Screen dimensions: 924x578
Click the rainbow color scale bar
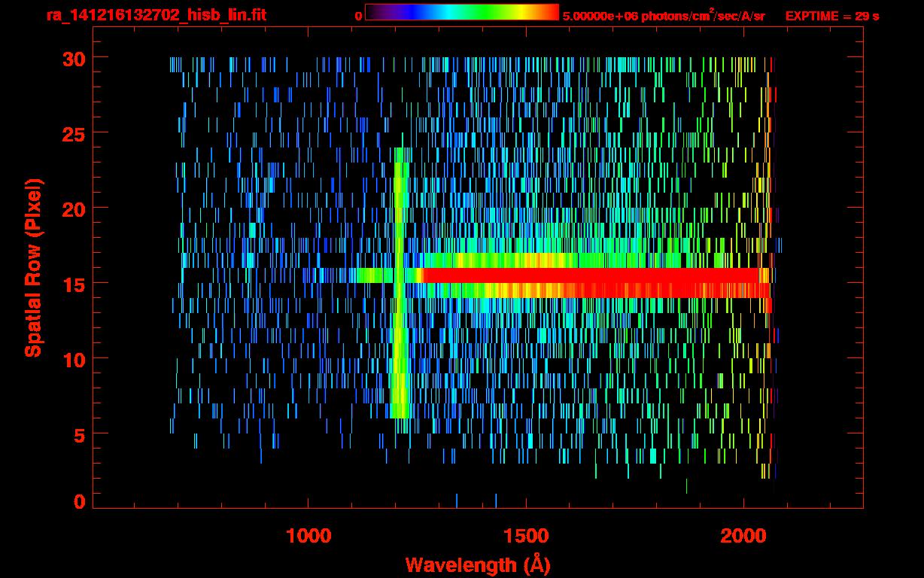(x=462, y=12)
